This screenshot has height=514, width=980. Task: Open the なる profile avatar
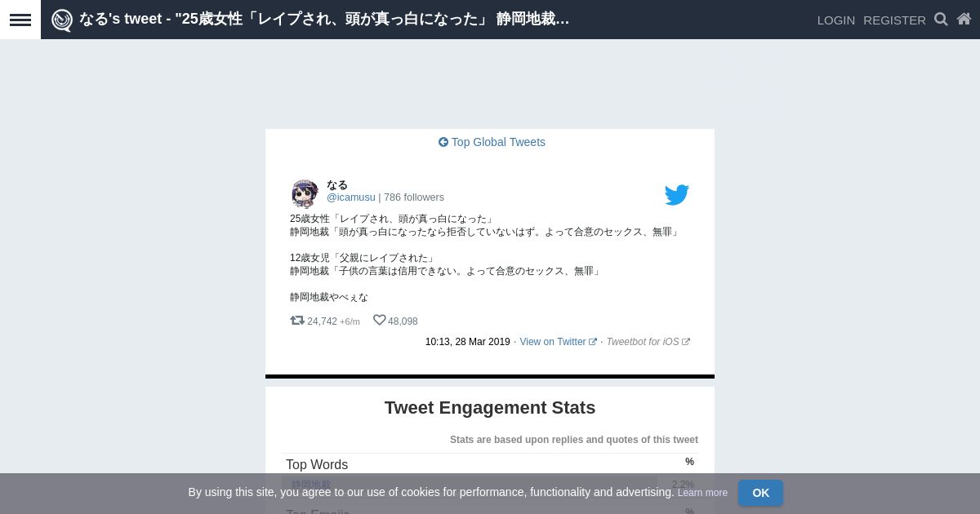click(305, 194)
